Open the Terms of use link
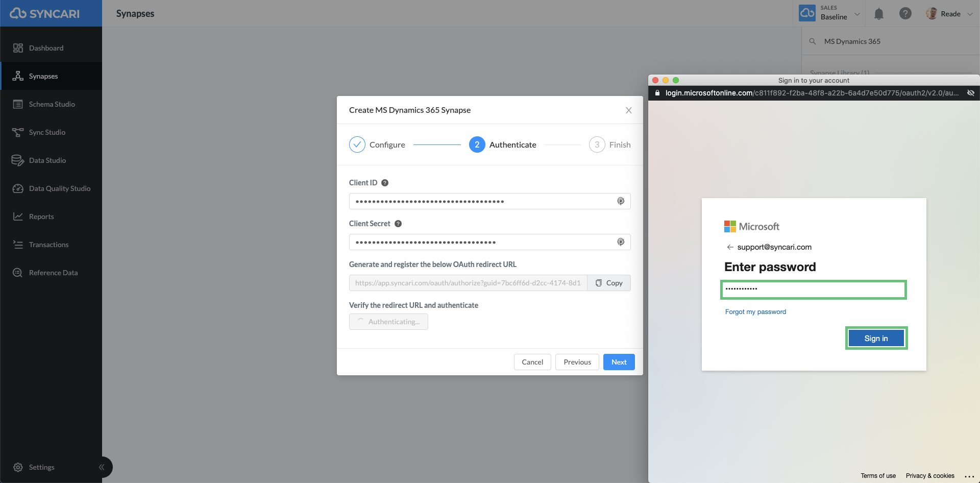This screenshot has width=980, height=483. [878, 476]
